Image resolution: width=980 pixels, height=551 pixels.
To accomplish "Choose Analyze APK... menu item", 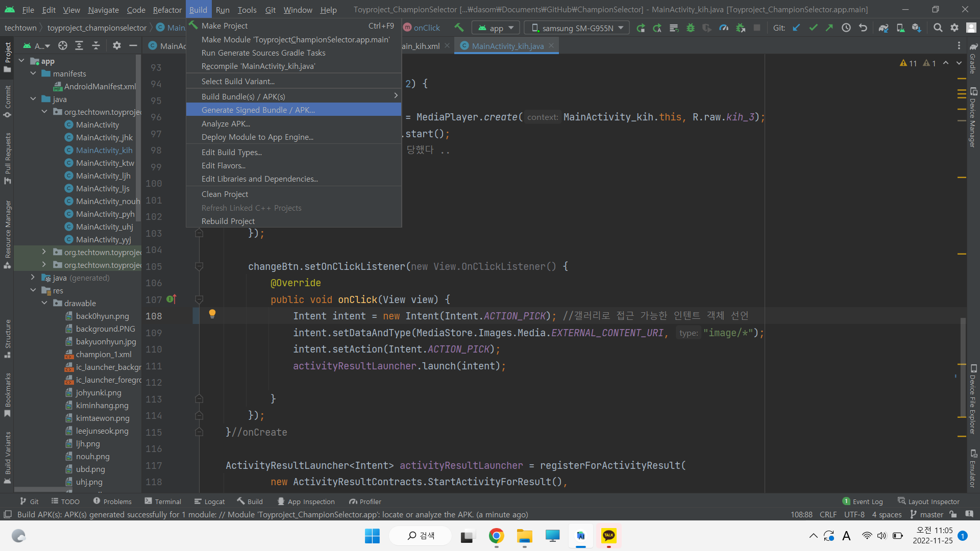I will (x=293, y=123).
